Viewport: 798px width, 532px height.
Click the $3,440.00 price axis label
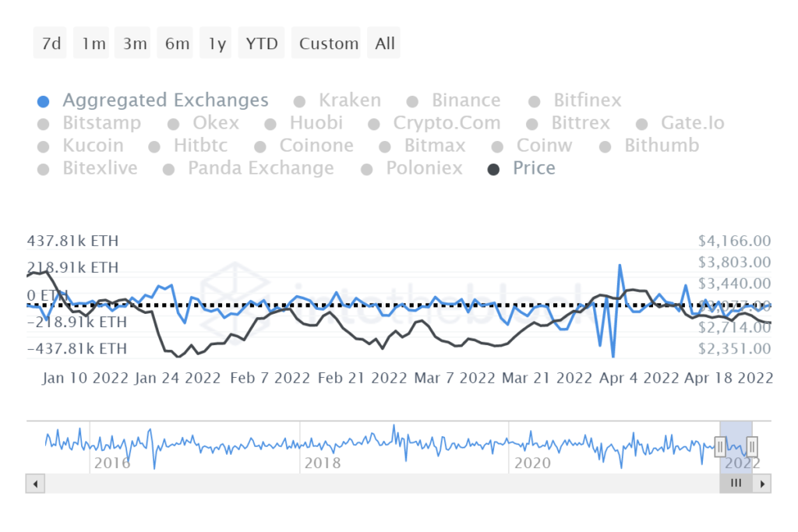(734, 284)
